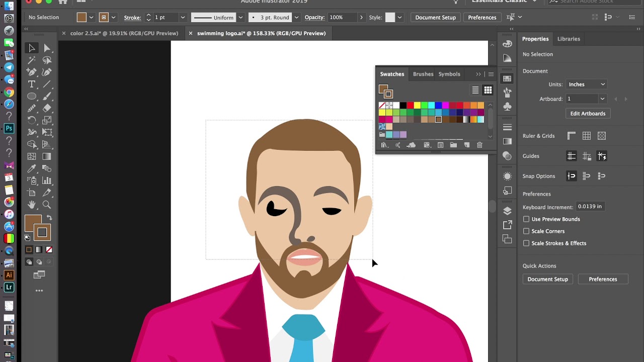644x362 pixels.
Task: Select the Free Transform tool
Action: click(x=47, y=132)
